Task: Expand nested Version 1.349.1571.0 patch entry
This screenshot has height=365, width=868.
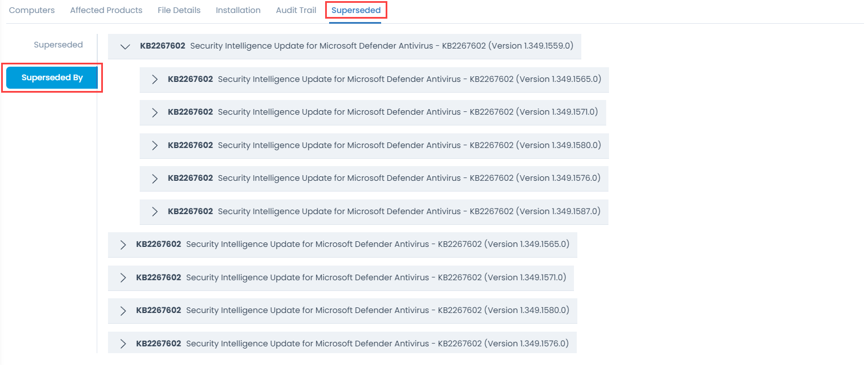Action: [154, 112]
